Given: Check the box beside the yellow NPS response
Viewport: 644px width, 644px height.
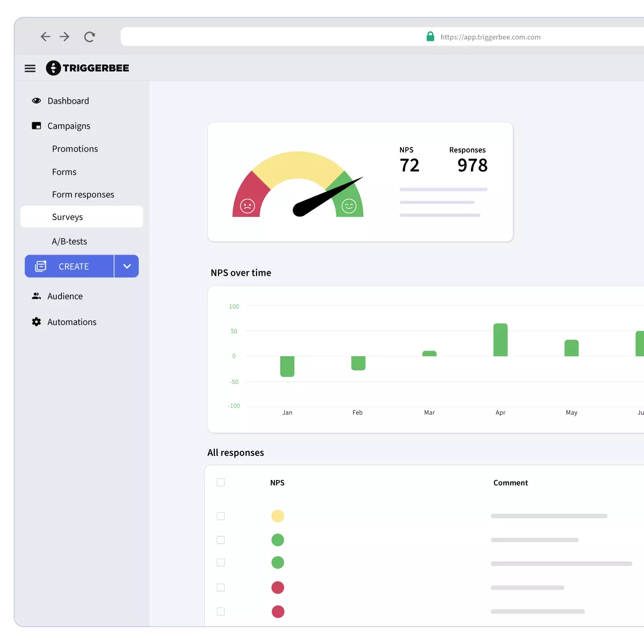Looking at the screenshot, I should [x=220, y=516].
